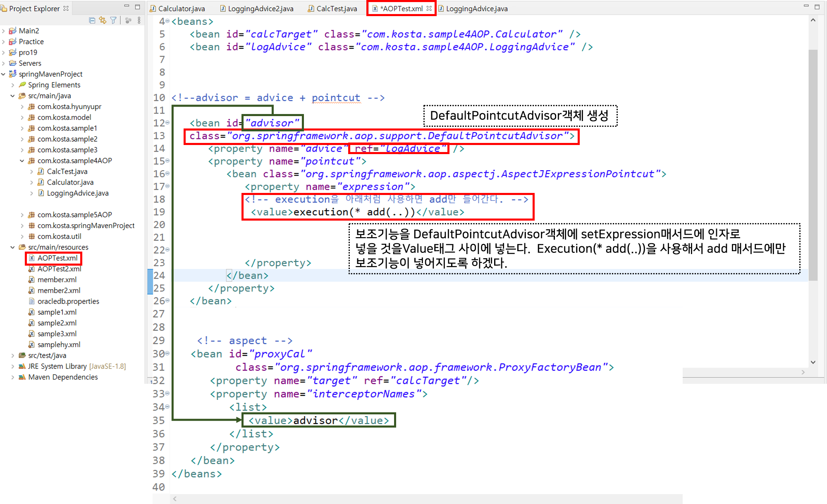
Task: Toggle Link with Editor in Project Explorer
Action: tap(103, 20)
